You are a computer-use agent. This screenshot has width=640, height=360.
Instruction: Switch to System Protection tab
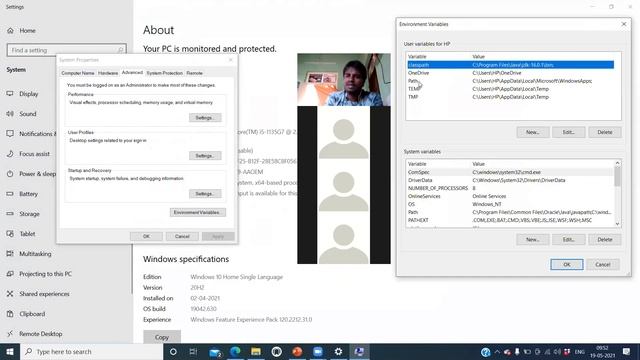(164, 73)
